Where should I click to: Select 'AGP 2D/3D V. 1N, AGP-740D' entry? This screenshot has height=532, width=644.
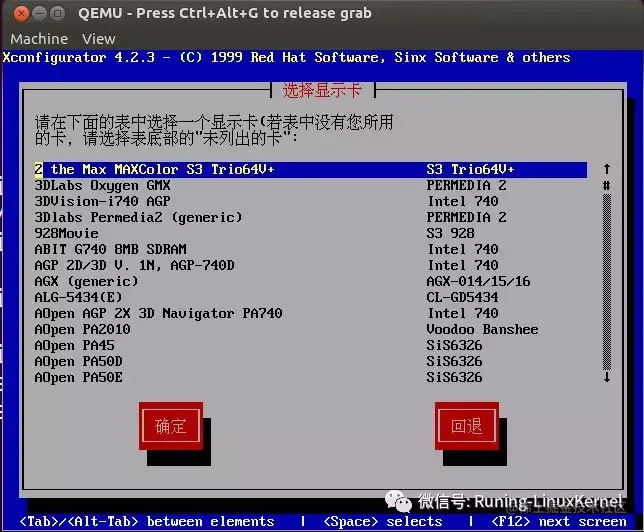(x=134, y=265)
